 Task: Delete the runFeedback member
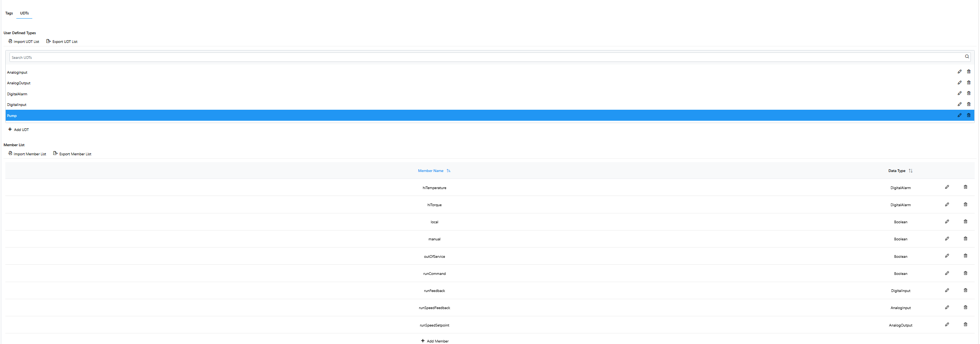[x=965, y=290]
